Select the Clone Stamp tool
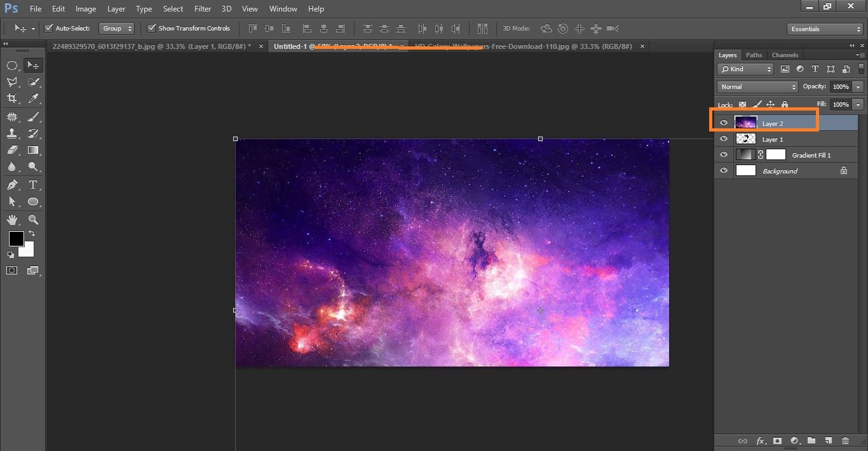This screenshot has height=451, width=868. pyautogui.click(x=13, y=133)
